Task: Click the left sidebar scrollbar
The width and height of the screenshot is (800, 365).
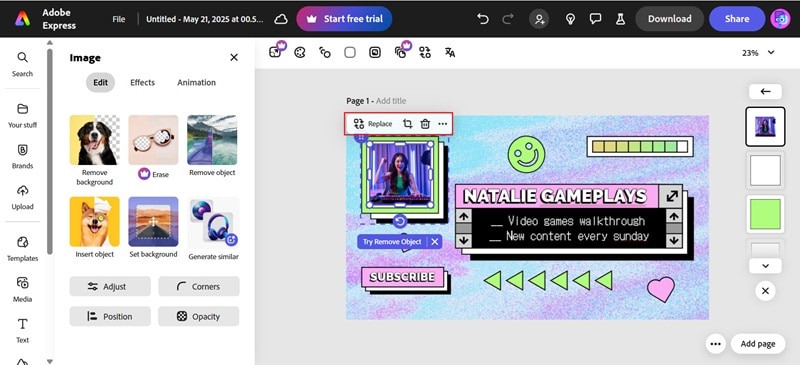Action: pos(49,152)
